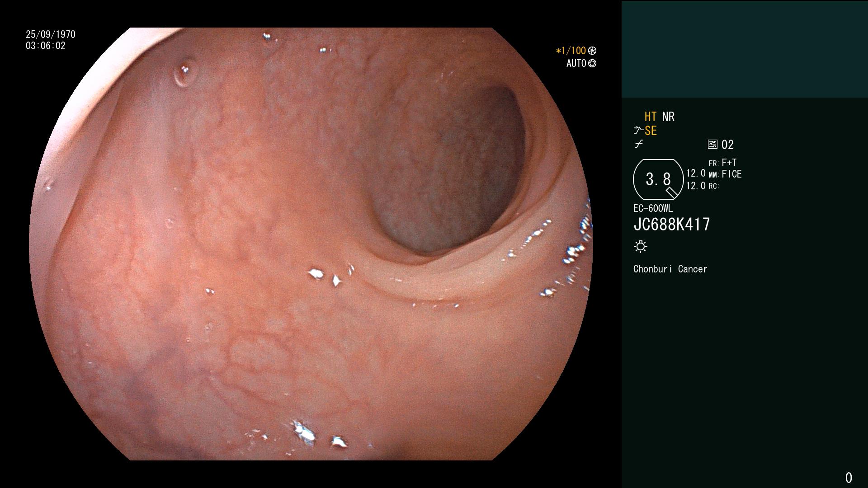The image size is (868, 488).
Task: Click the HT status indicator
Action: [651, 117]
